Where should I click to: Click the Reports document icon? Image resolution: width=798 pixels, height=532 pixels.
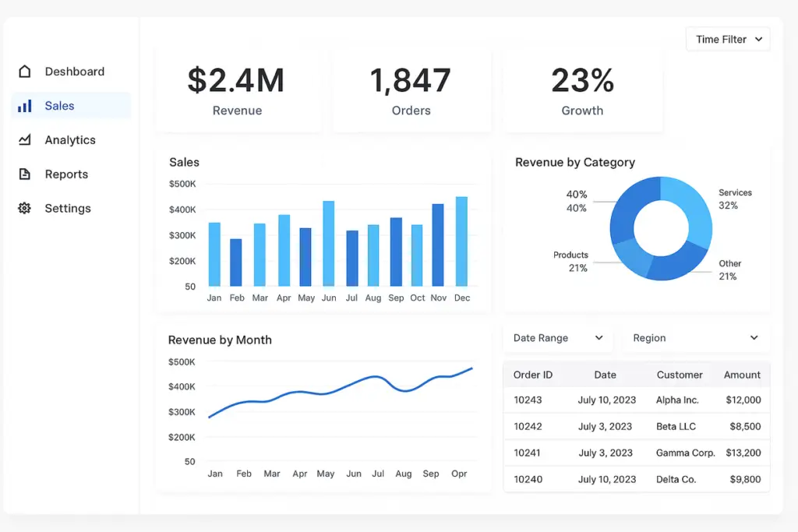[x=25, y=174]
